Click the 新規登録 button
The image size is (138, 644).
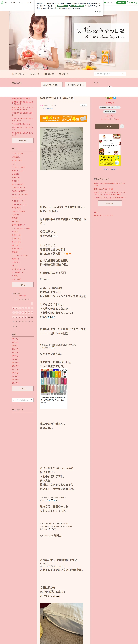[121, 2]
